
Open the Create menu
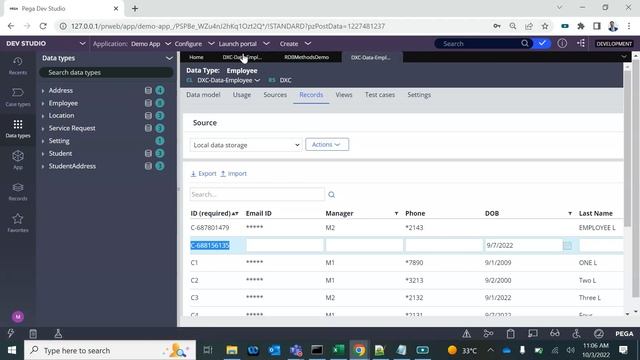295,44
